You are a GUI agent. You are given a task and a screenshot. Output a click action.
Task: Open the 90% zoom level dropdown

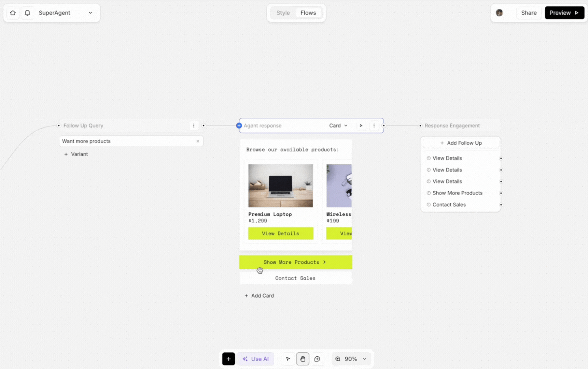[351, 359]
